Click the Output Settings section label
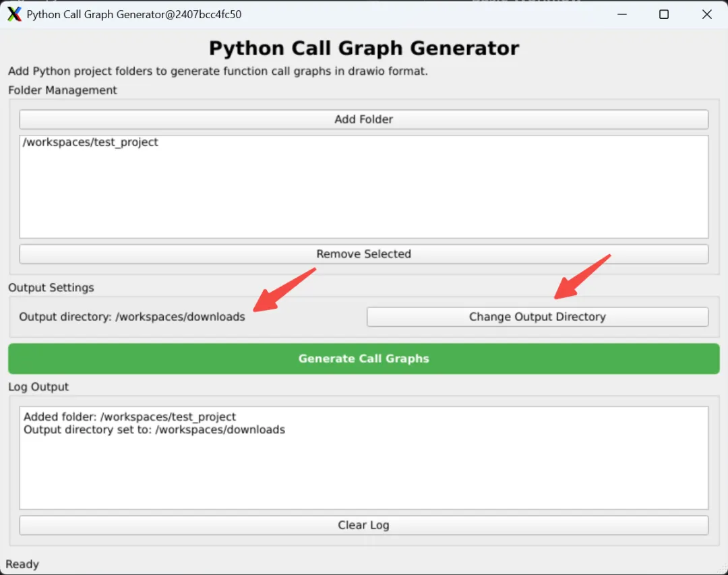Image resolution: width=728 pixels, height=575 pixels. coord(51,288)
